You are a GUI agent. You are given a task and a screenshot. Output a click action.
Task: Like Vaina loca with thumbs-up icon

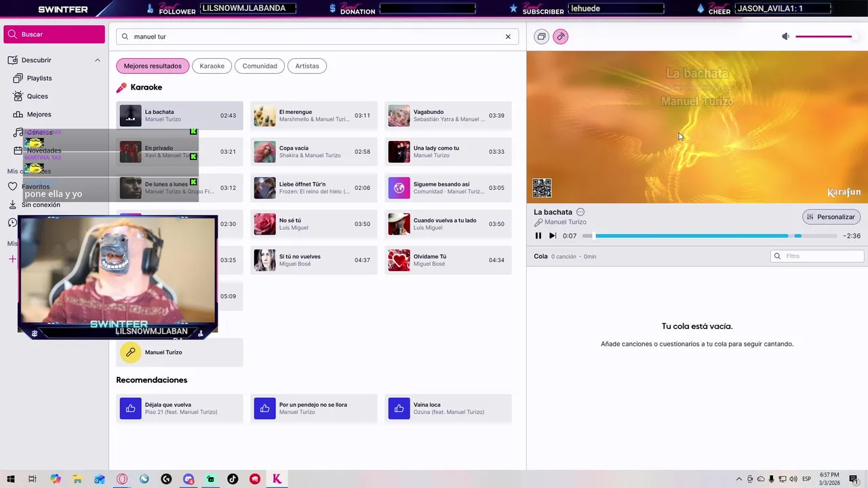399,409
